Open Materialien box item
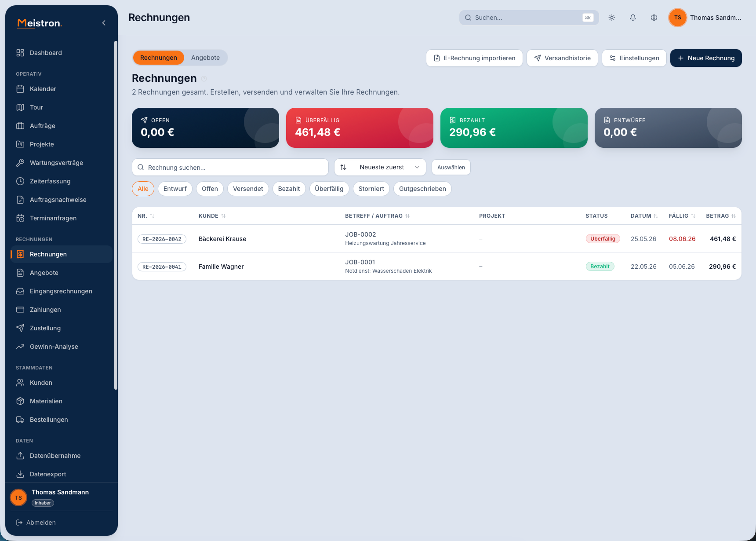The width and height of the screenshot is (756, 541). [x=62, y=401]
